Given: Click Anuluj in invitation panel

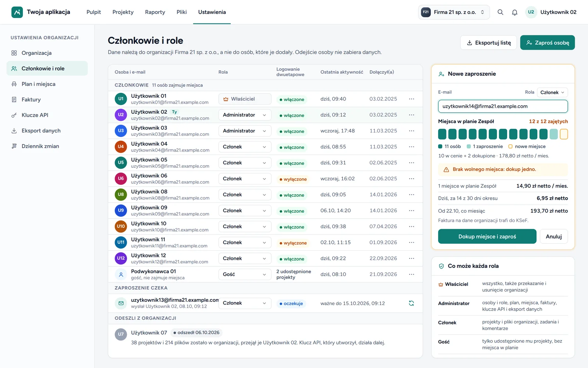Looking at the screenshot, I should coord(554,237).
